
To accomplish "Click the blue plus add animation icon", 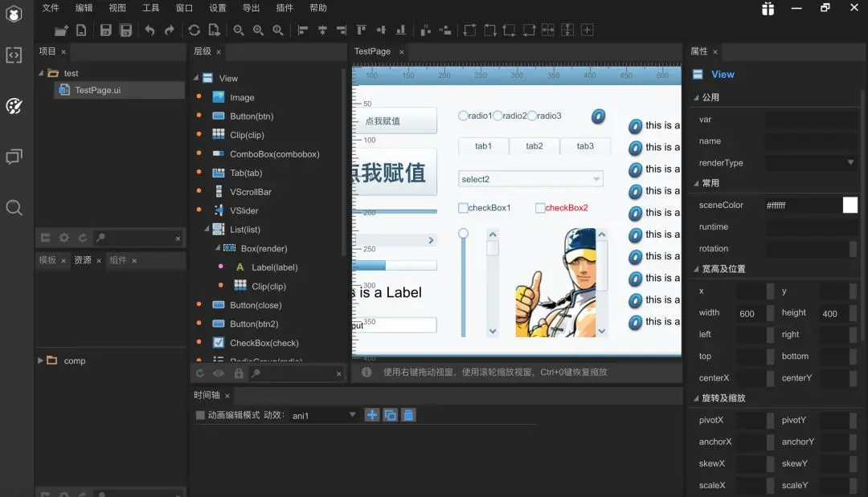I will point(372,415).
